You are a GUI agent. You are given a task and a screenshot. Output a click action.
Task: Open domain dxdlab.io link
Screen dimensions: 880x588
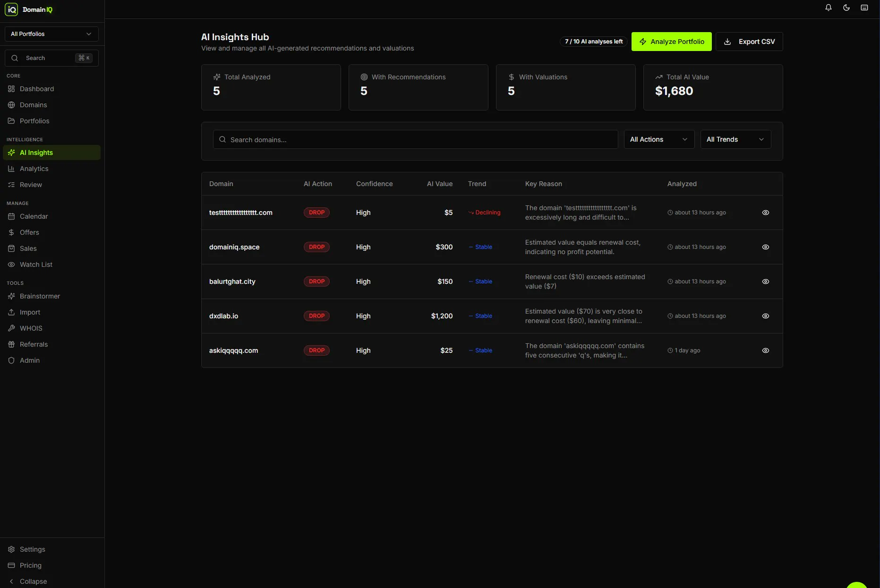pos(223,316)
